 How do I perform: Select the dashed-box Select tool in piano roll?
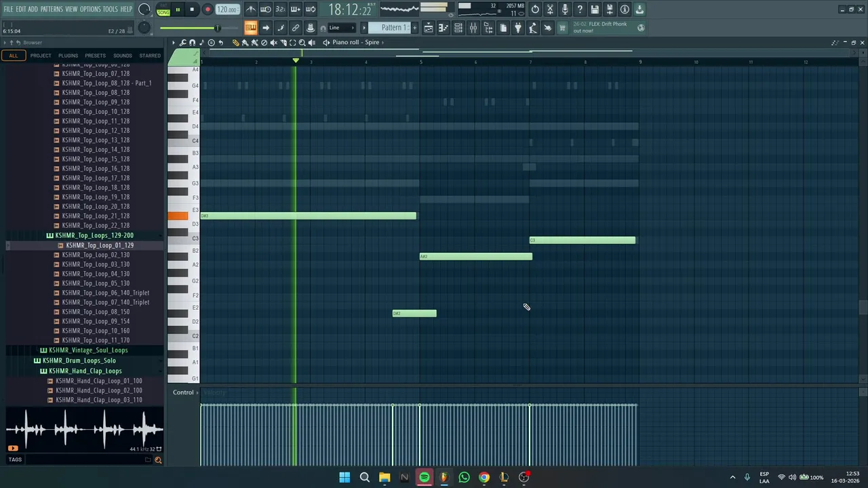tap(293, 42)
